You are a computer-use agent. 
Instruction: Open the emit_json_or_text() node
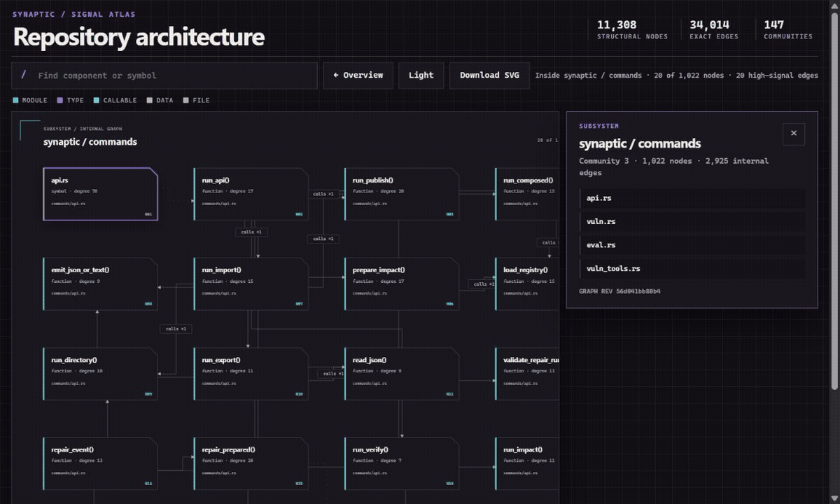(x=101, y=283)
